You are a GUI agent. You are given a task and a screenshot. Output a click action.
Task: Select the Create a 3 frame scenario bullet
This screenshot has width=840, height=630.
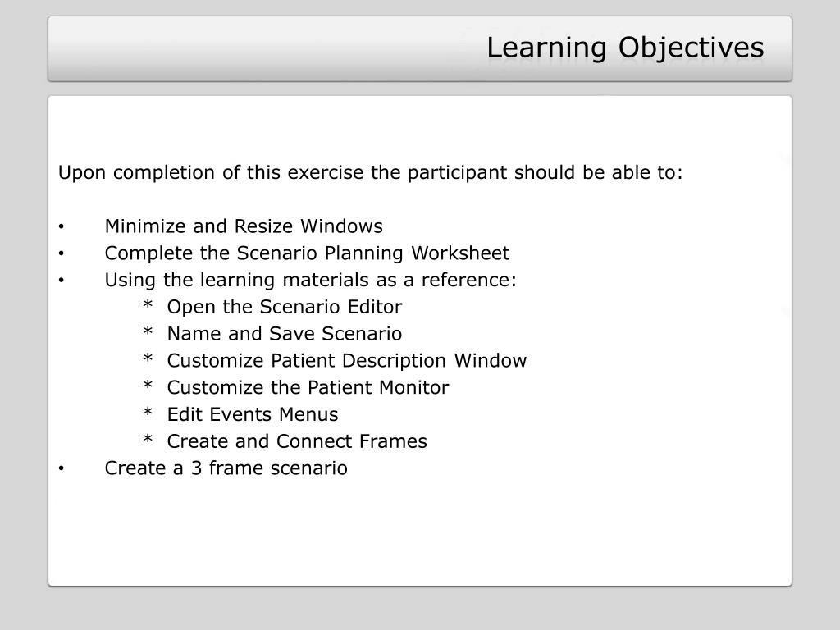[x=226, y=468]
